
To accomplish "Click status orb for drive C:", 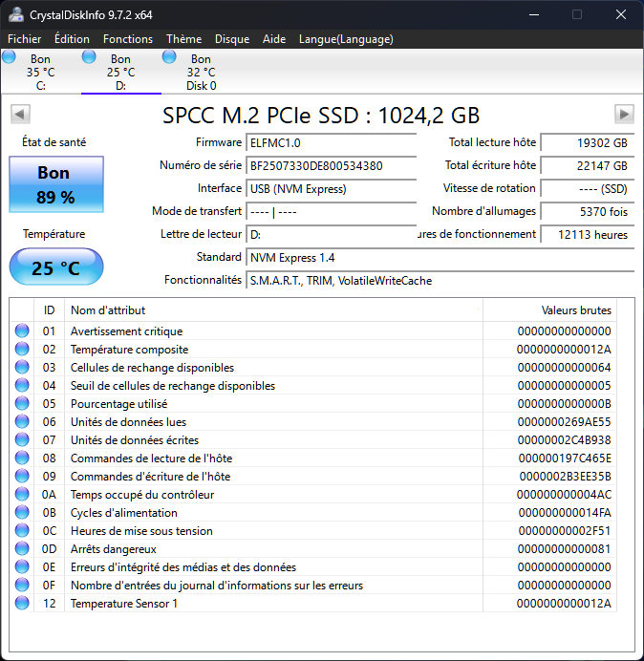I will [9, 56].
